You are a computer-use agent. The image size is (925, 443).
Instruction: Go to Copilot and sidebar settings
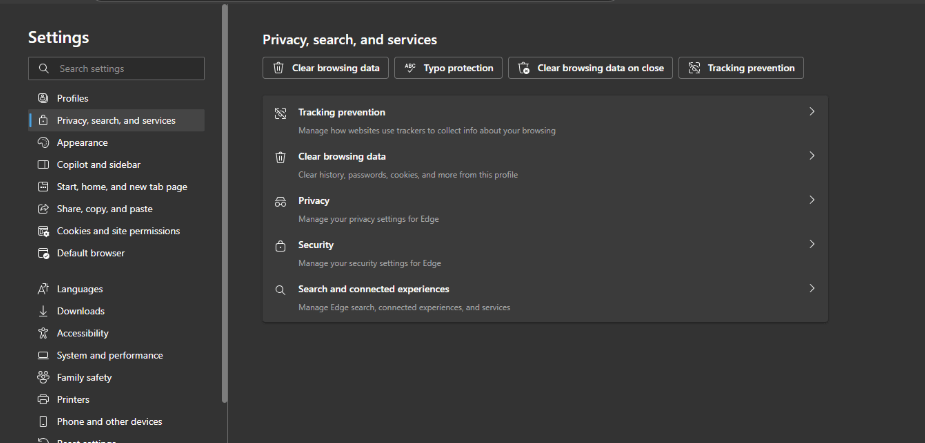(x=116, y=165)
